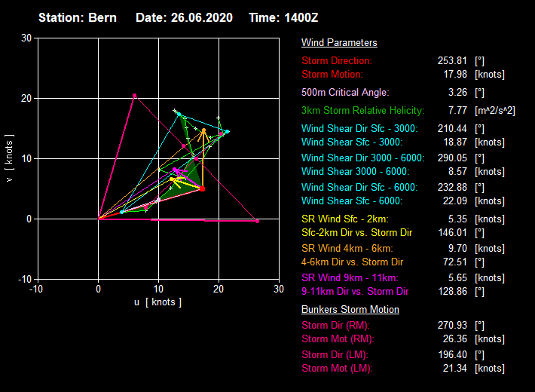The height and width of the screenshot is (392, 535).
Task: Click the 'Bunkers Storm Motion' heading
Action: point(350,310)
